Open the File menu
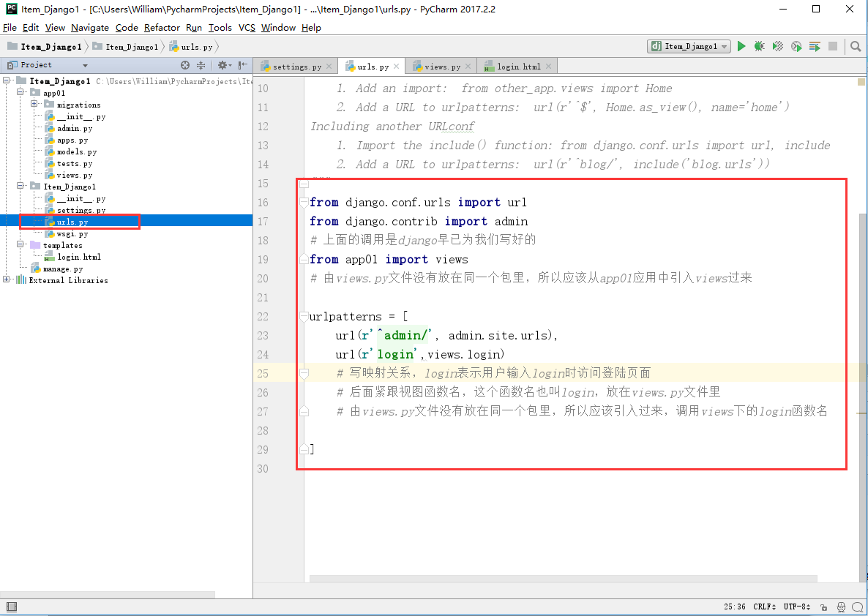Viewport: 868px width, 616px height. pos(10,28)
